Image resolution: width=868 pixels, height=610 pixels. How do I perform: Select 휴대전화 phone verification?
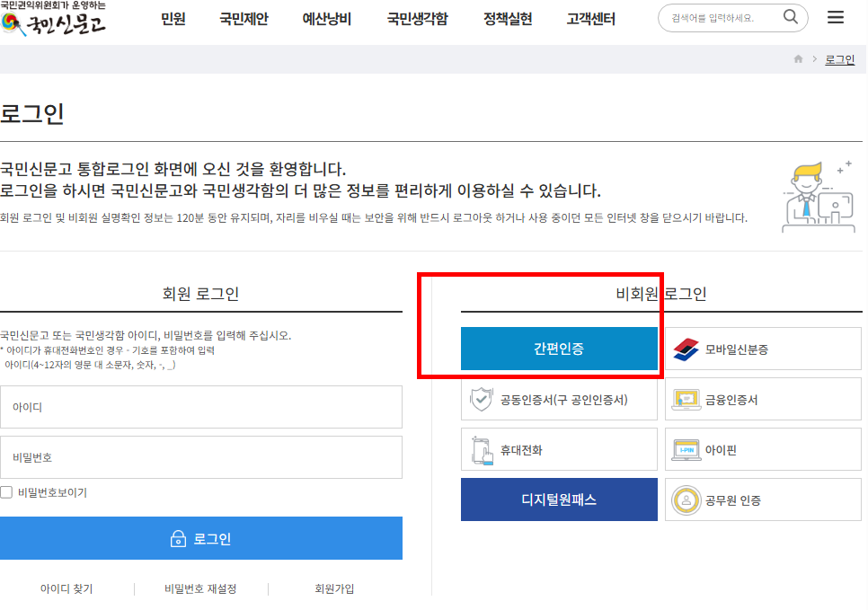coord(559,449)
